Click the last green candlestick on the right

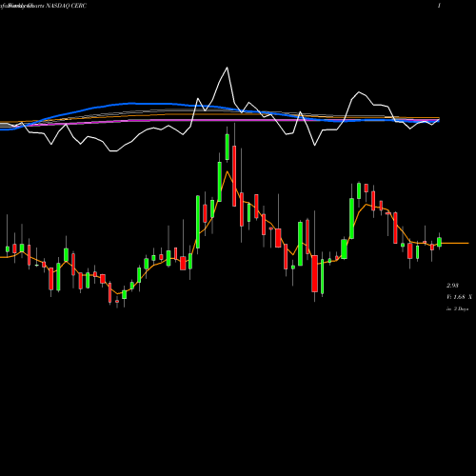pyautogui.click(x=439, y=242)
